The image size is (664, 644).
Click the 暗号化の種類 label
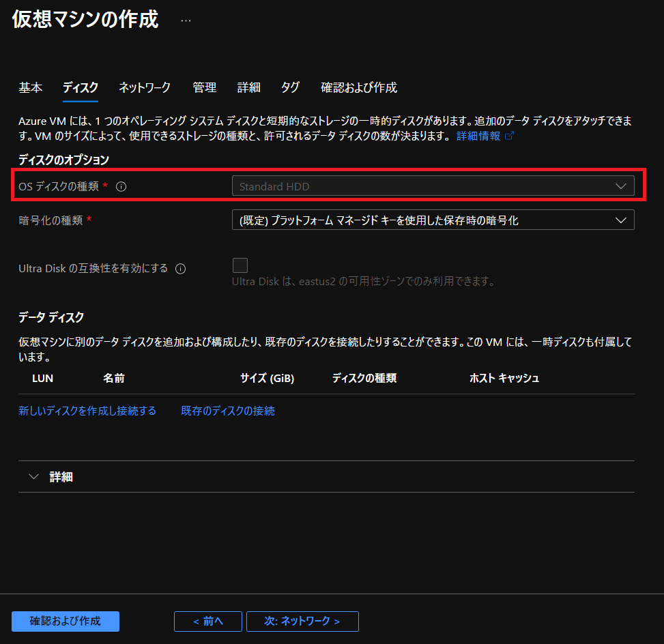50,220
